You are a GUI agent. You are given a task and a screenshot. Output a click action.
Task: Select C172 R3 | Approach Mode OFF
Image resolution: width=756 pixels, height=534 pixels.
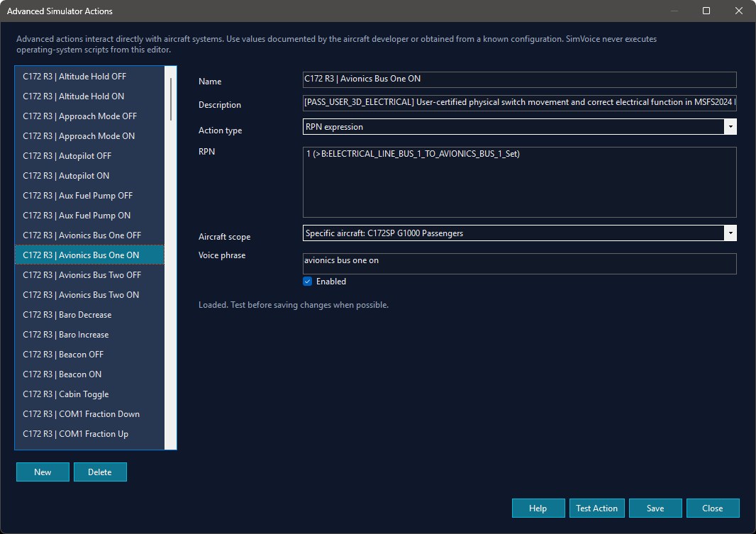89,116
